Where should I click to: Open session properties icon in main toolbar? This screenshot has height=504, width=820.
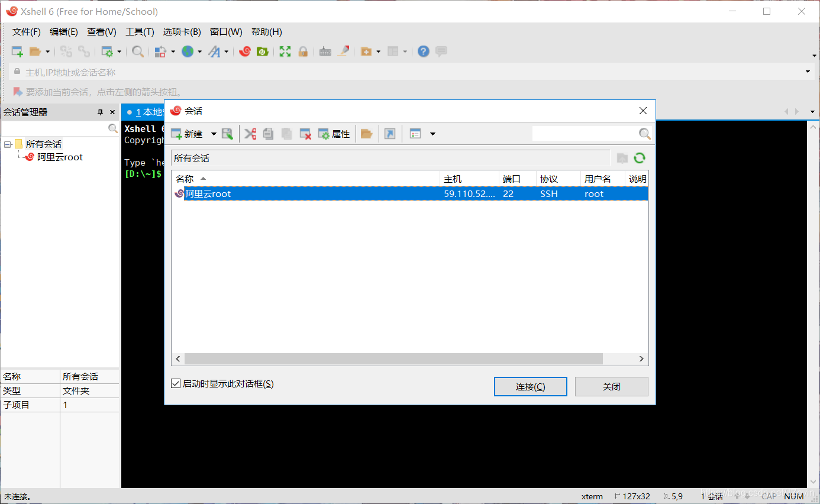107,51
